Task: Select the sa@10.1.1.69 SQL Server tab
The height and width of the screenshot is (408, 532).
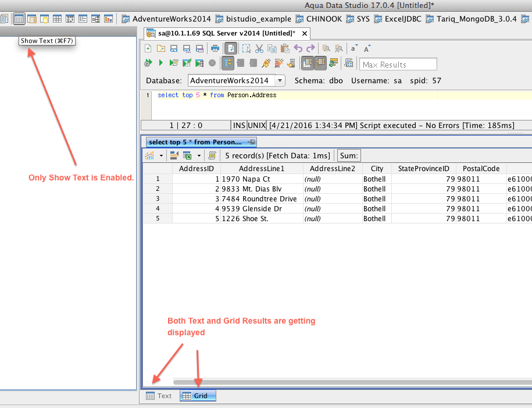Action: point(227,33)
